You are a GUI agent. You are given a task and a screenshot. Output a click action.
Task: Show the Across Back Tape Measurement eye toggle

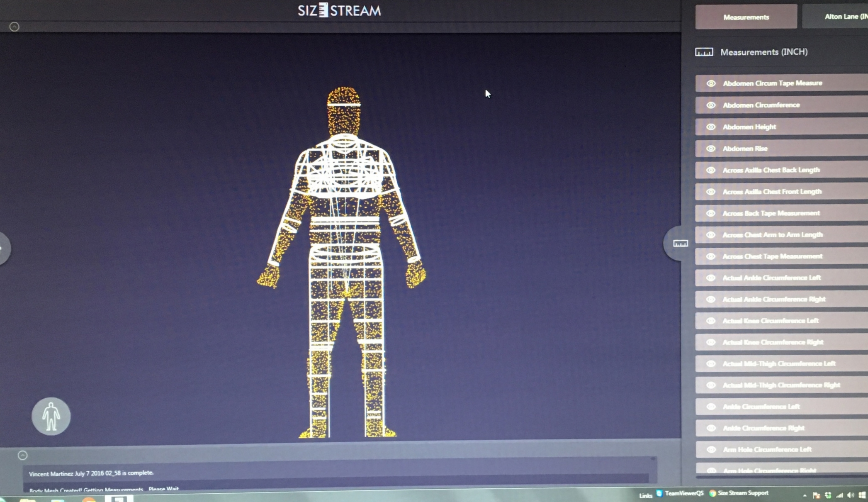coord(711,213)
